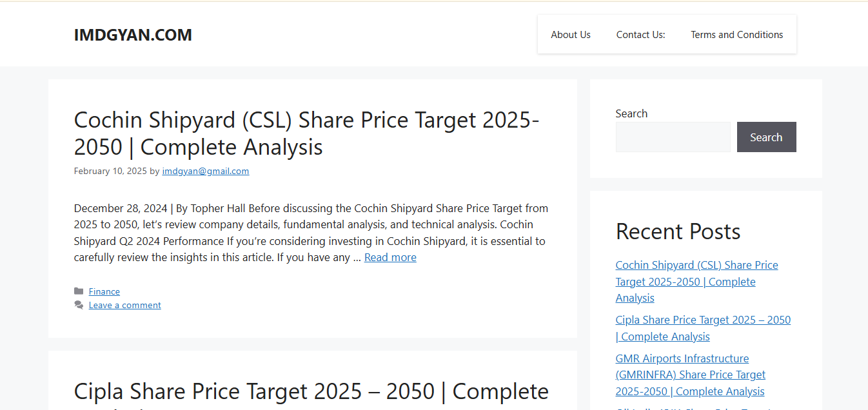The image size is (868, 410).
Task: Open the Cochin Shipyard article headline
Action: (307, 133)
